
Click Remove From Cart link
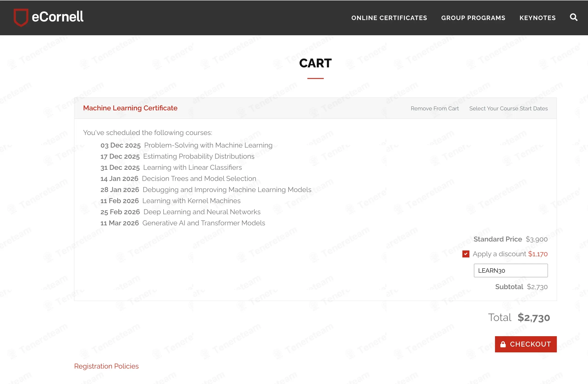tap(435, 108)
